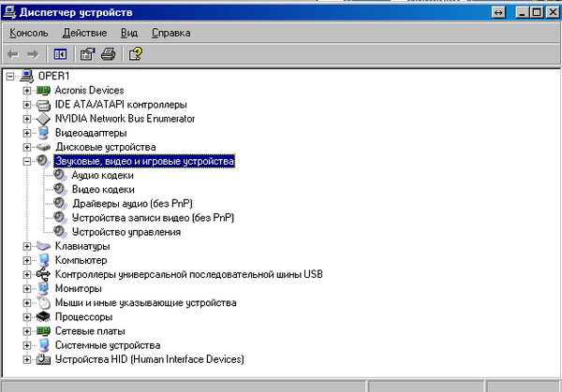Click the Видео кодеки speaker icon
Image resolution: width=562 pixels, height=392 pixels.
click(x=60, y=189)
